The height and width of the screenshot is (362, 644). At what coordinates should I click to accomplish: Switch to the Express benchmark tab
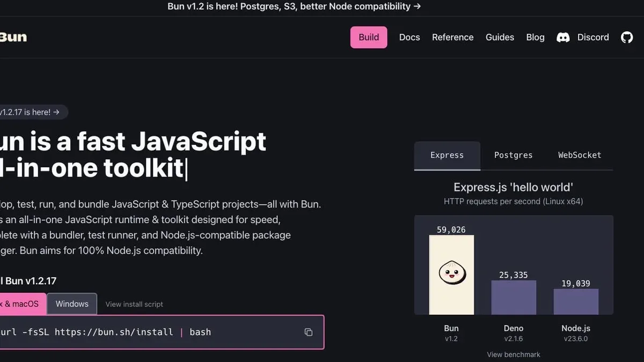[447, 155]
